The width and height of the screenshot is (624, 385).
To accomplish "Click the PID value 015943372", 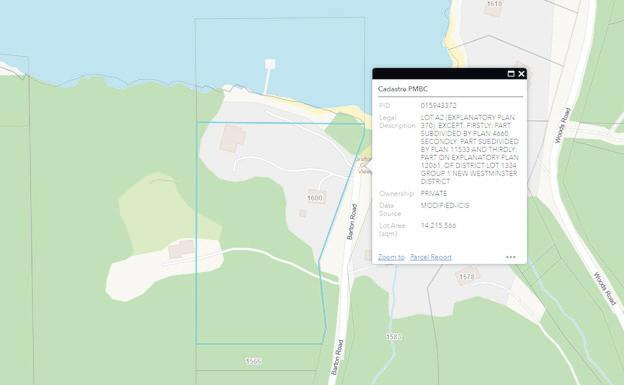I will [x=438, y=106].
